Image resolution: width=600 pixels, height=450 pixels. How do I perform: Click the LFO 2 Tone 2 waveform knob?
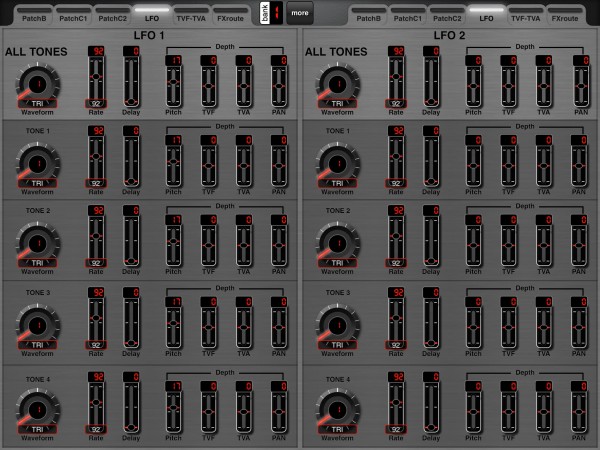click(338, 243)
